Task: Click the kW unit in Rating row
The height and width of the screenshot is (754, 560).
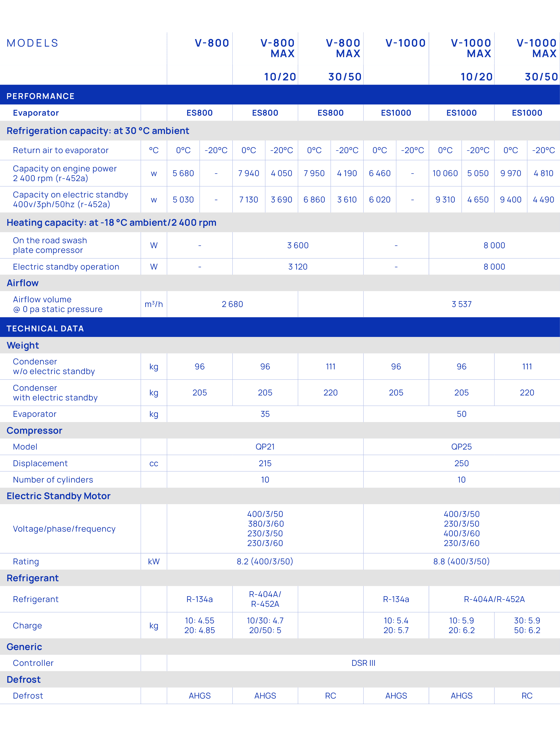Action: tap(154, 562)
